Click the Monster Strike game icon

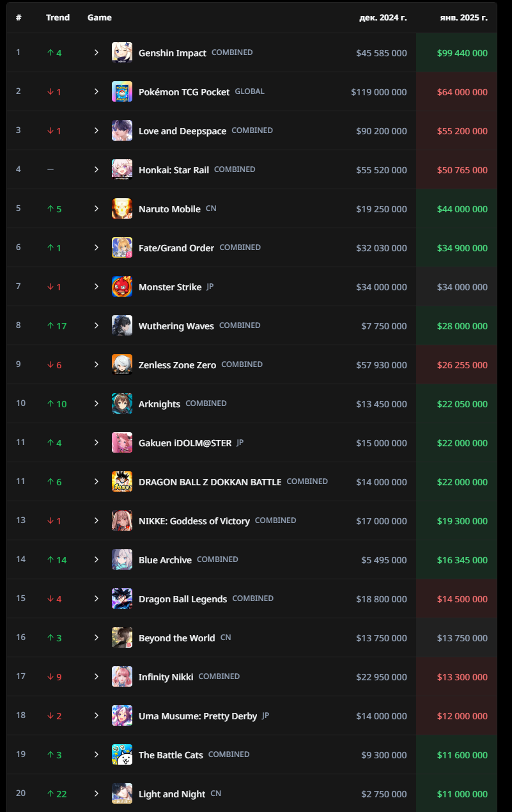122,286
